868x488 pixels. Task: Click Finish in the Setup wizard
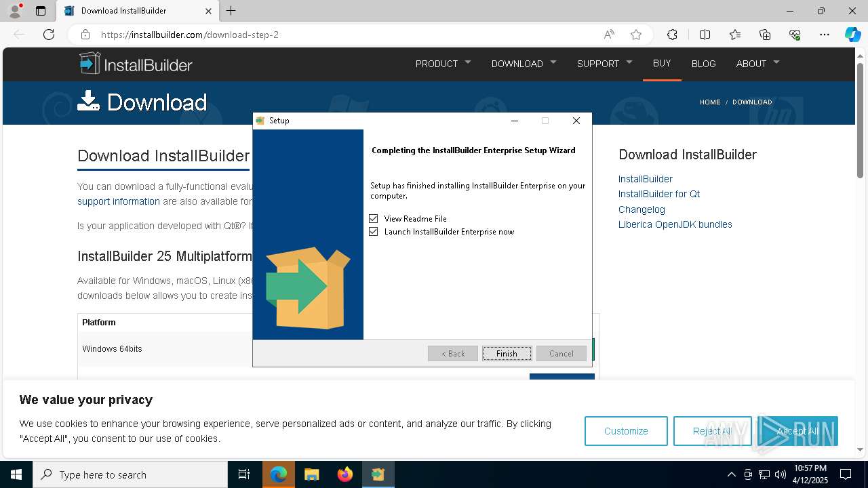507,353
